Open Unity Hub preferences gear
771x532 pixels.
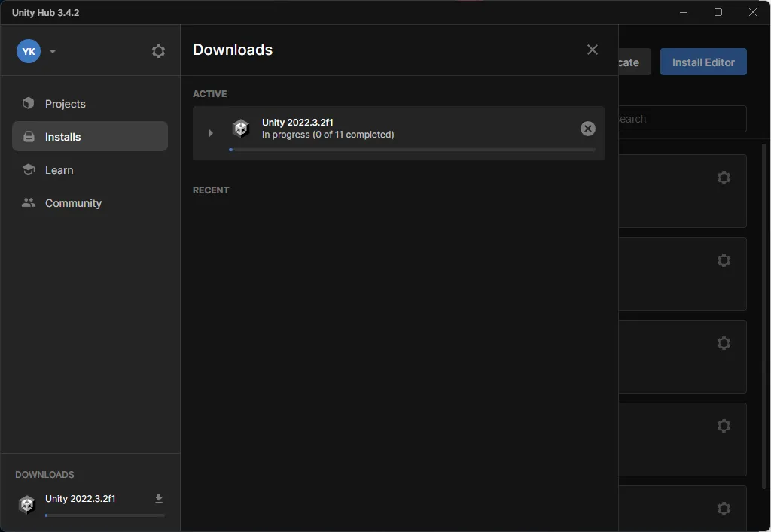158,51
